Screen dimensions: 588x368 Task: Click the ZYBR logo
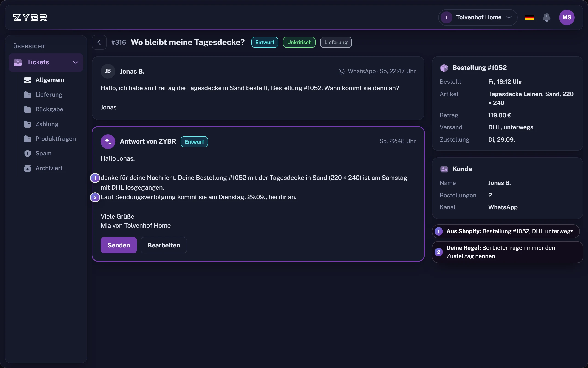tap(30, 17)
